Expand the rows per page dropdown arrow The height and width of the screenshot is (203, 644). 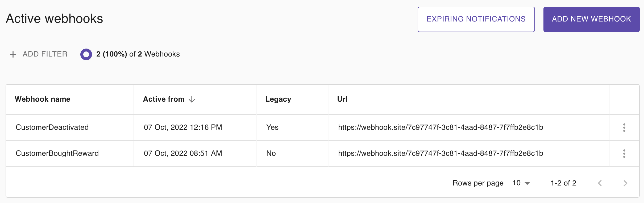[x=527, y=183]
